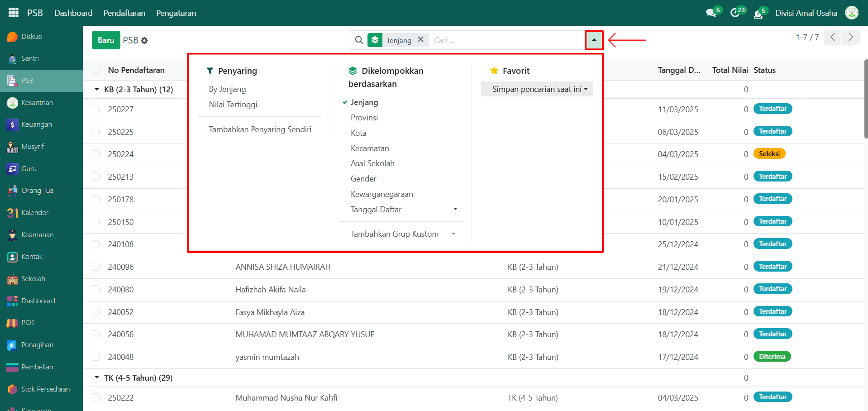Open the apps grid menu icon
The image size is (868, 411).
pyautogui.click(x=14, y=13)
